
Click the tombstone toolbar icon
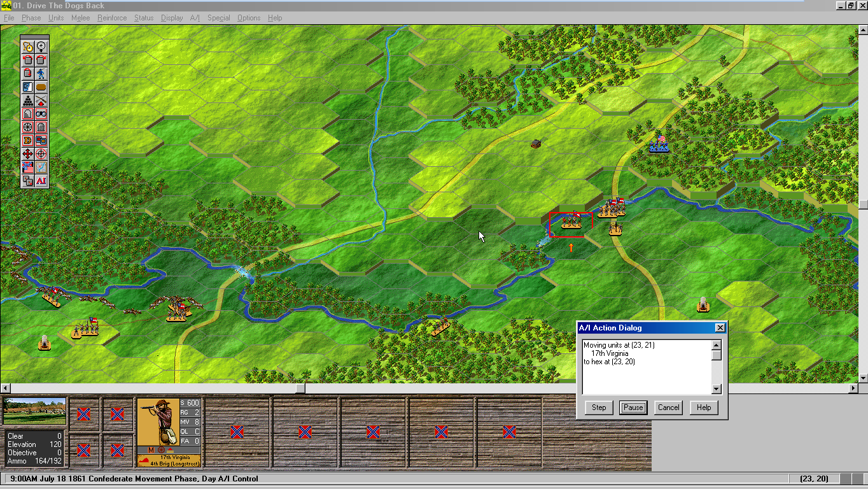tap(27, 113)
